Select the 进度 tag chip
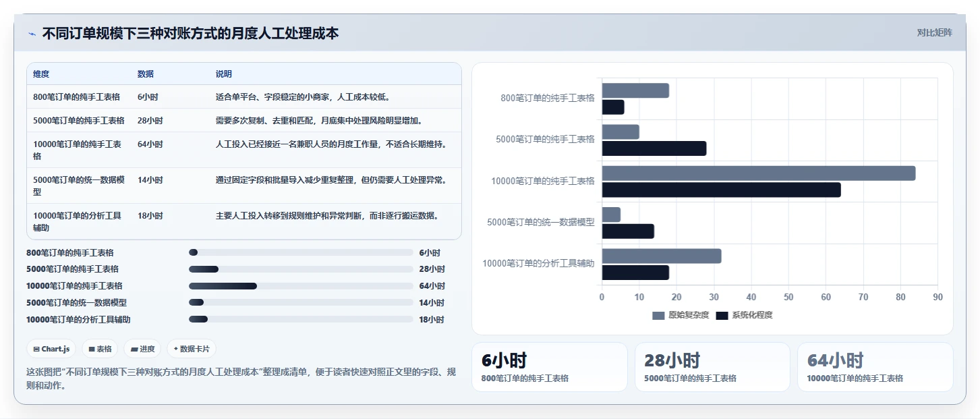980x419 pixels. [142, 349]
